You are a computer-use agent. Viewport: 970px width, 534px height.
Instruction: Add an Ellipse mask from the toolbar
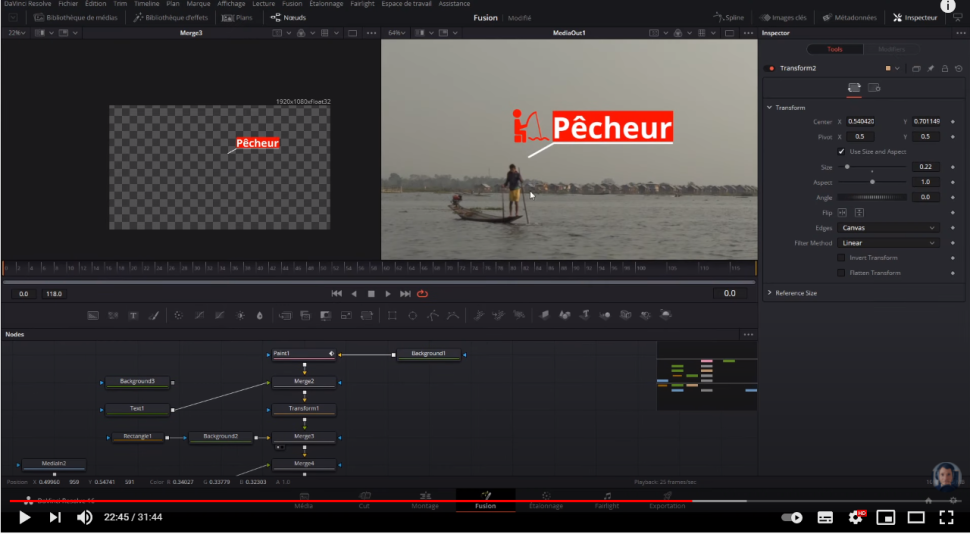[413, 316]
